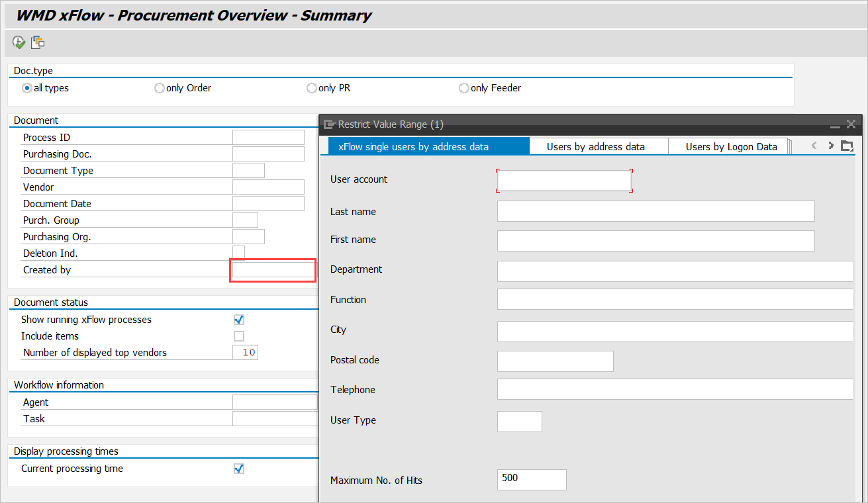Open the tab list folder icon
Image resolution: width=868 pixels, height=503 pixels.
[847, 146]
